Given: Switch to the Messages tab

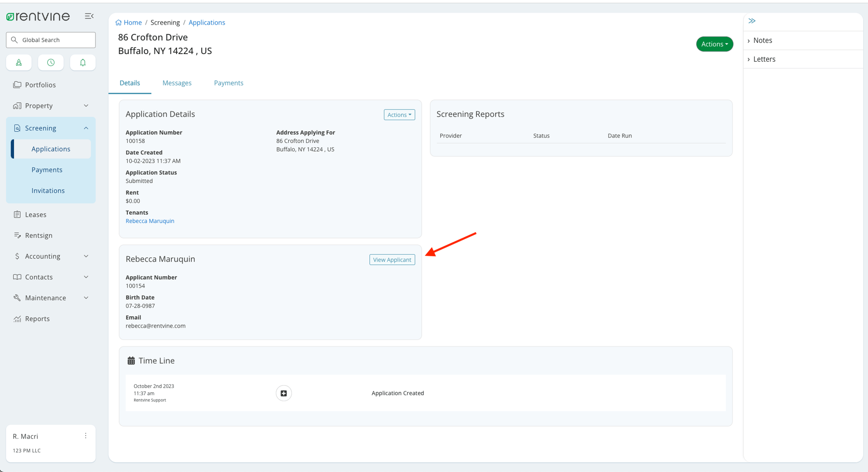Looking at the screenshot, I should pos(177,83).
